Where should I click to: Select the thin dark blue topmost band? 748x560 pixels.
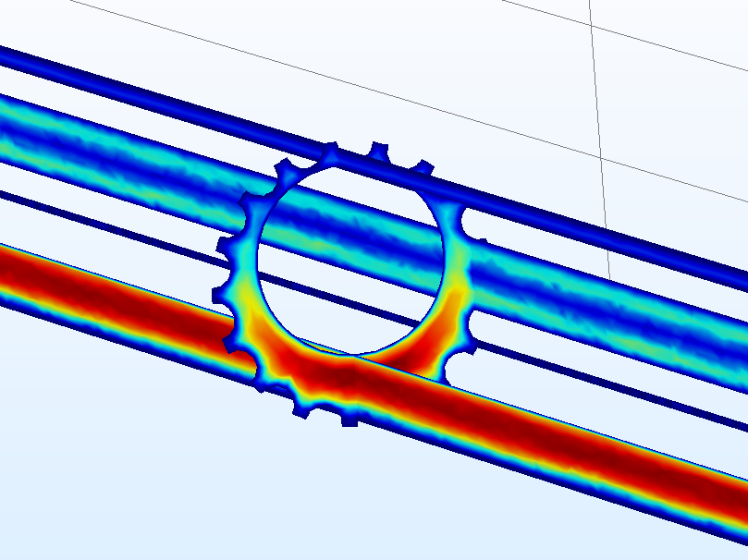click(139, 85)
